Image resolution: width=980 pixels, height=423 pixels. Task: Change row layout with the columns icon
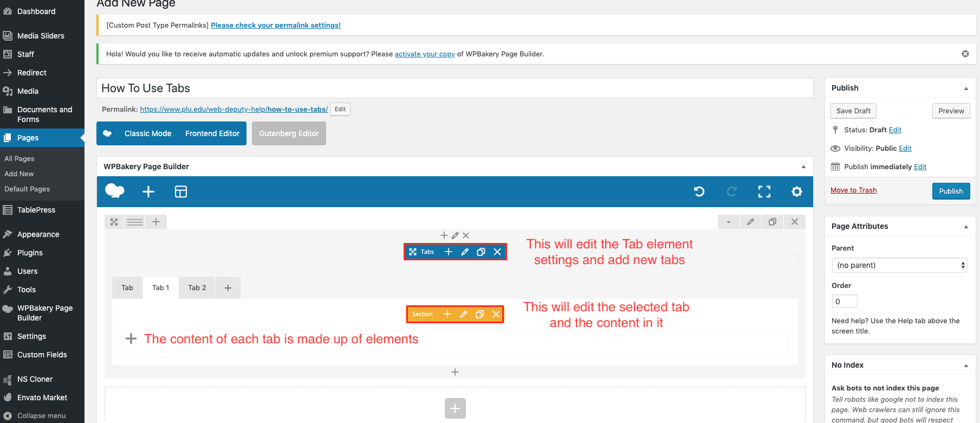[135, 222]
